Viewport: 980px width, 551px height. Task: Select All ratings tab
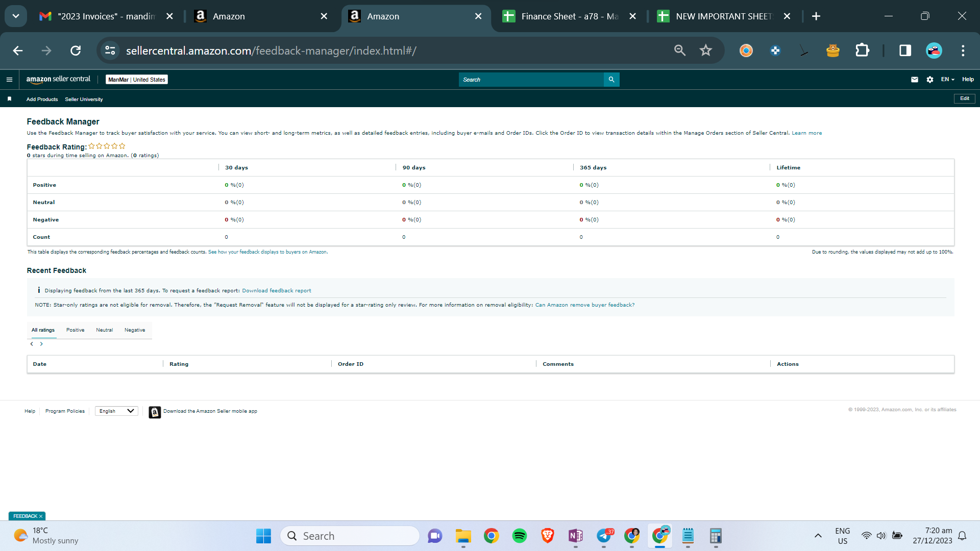(x=43, y=330)
